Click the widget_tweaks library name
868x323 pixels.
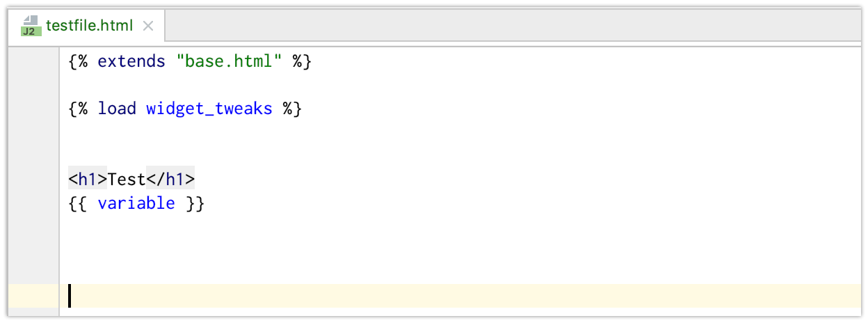(209, 109)
